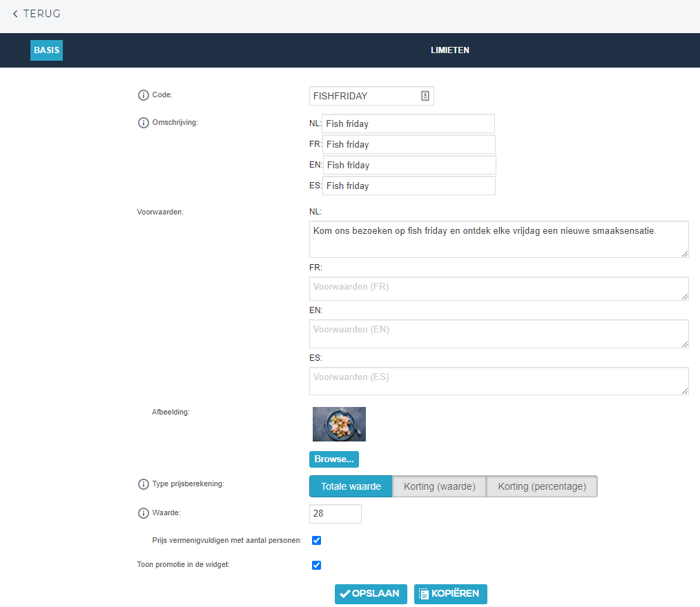Select Totale waarde price type
The width and height of the screenshot is (700, 607).
coord(351,486)
